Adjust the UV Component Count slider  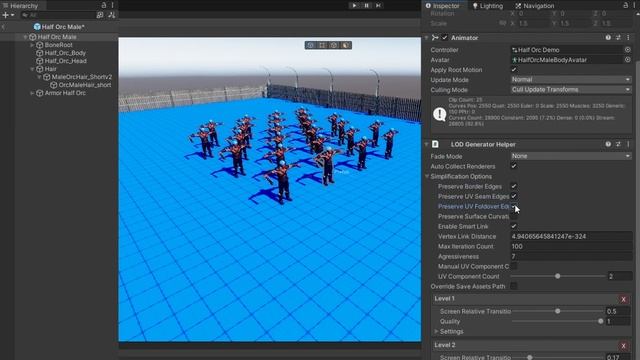(558, 276)
